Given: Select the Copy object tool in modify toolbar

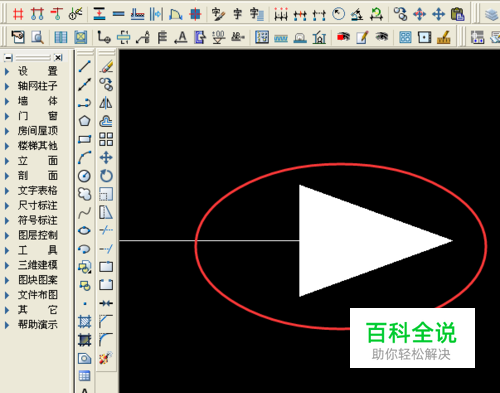Looking at the screenshot, I should coord(106,84).
